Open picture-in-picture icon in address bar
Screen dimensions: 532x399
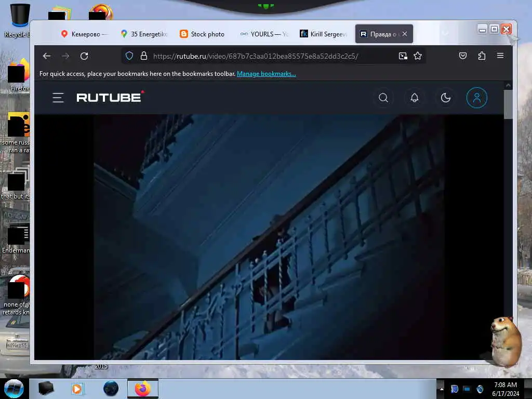coord(403,56)
